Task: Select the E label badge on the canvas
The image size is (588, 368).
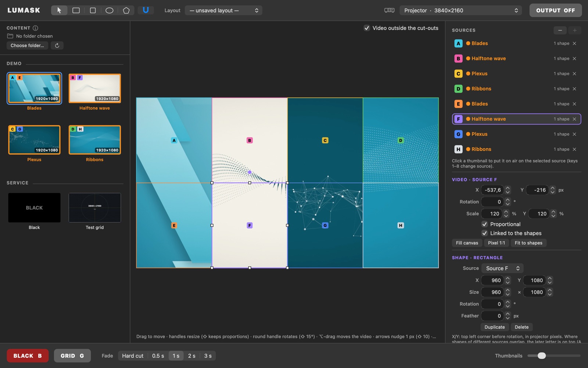Action: 174,225
